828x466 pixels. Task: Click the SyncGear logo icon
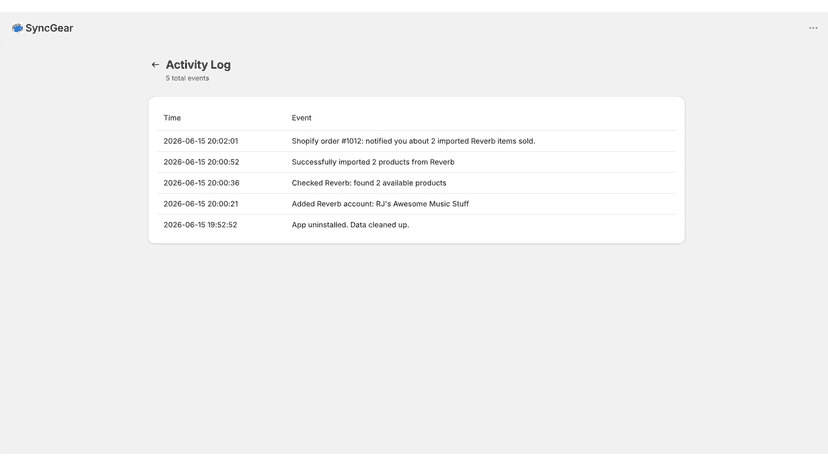(x=17, y=28)
